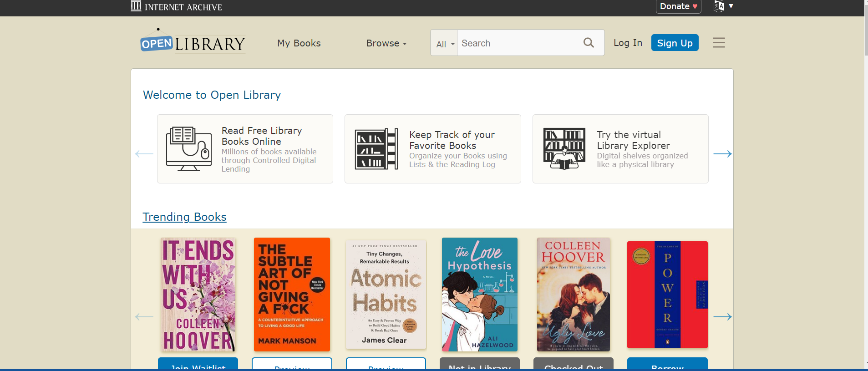Click the Donate button
The image size is (868, 371).
[x=678, y=6]
